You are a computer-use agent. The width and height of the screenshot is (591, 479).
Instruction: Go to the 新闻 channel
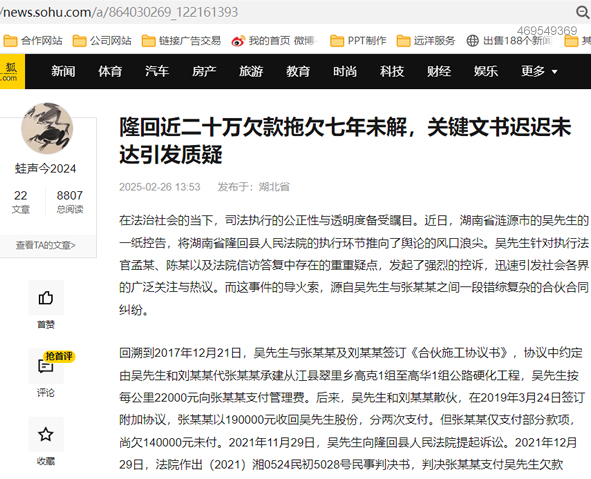pyautogui.click(x=63, y=71)
